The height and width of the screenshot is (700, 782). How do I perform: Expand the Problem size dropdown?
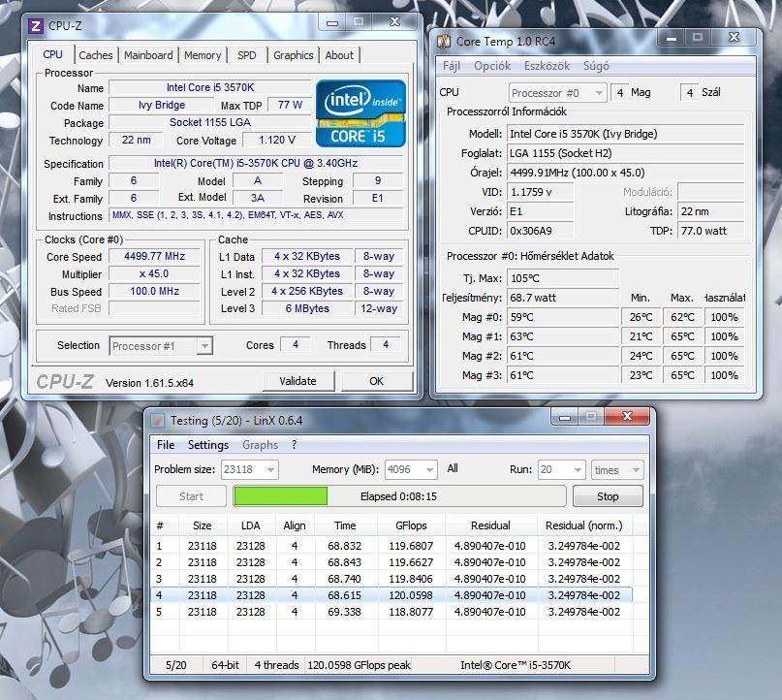[270, 469]
